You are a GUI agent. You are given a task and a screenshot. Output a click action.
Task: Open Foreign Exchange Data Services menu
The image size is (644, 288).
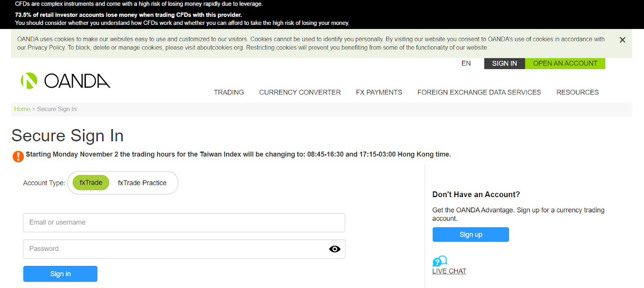[x=479, y=93]
